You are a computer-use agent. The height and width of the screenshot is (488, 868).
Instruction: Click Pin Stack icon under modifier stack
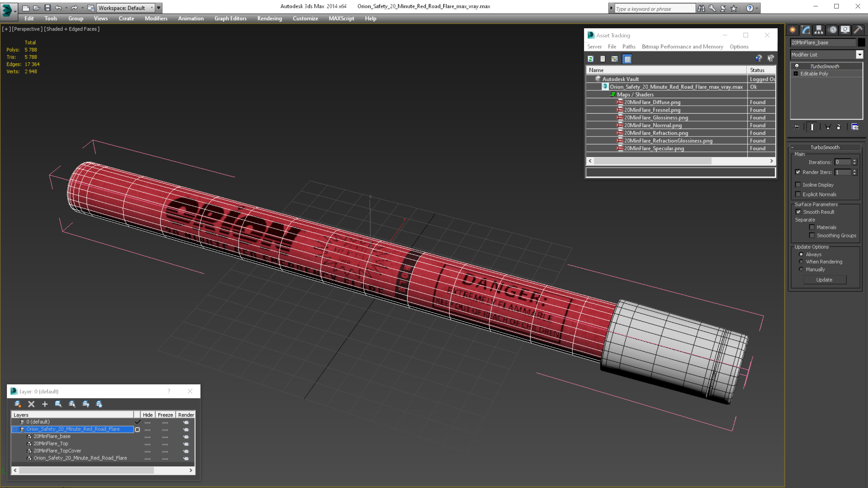(796, 127)
